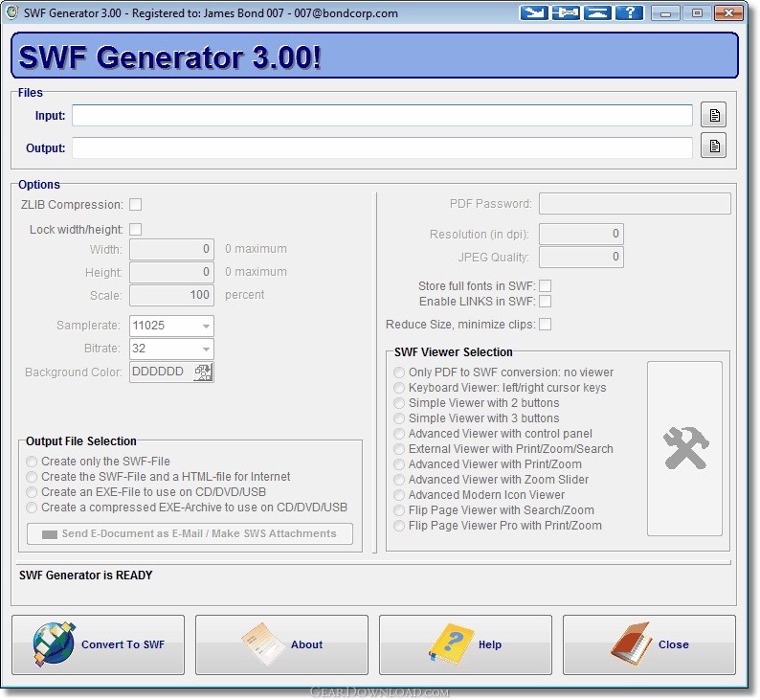Viewport: 760px width, 700px height.
Task: Choose Advanced Modern Icon Viewer
Action: click(479, 495)
